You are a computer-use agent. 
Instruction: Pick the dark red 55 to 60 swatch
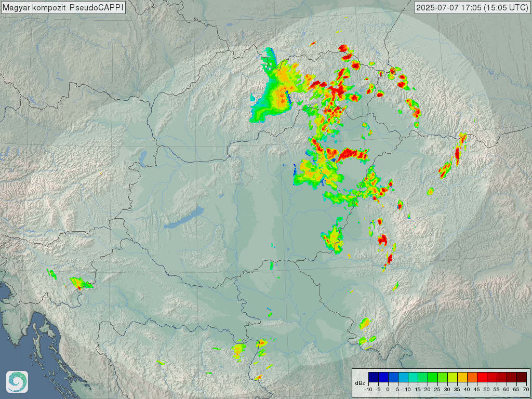(502, 377)
